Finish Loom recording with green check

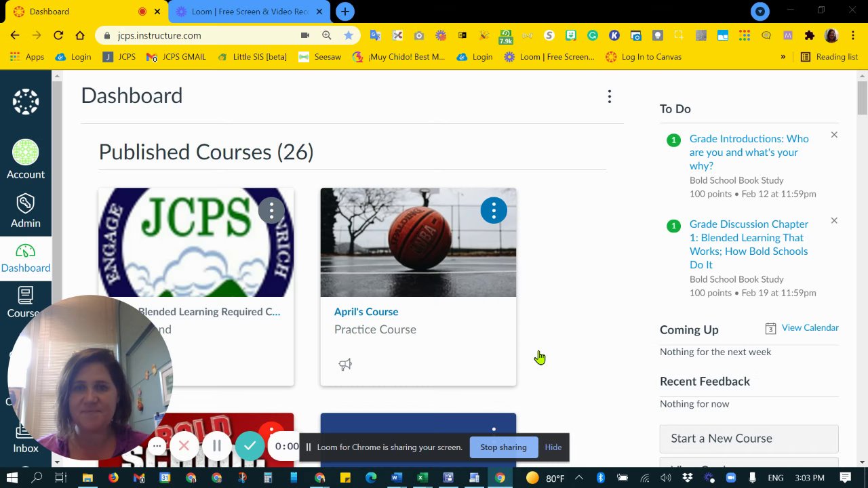coord(250,446)
